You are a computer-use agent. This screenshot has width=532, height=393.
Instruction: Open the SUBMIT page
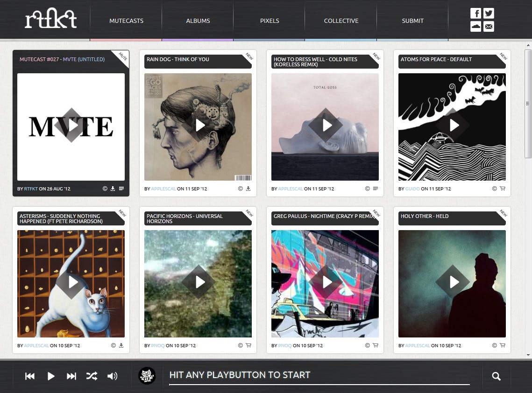pos(412,21)
